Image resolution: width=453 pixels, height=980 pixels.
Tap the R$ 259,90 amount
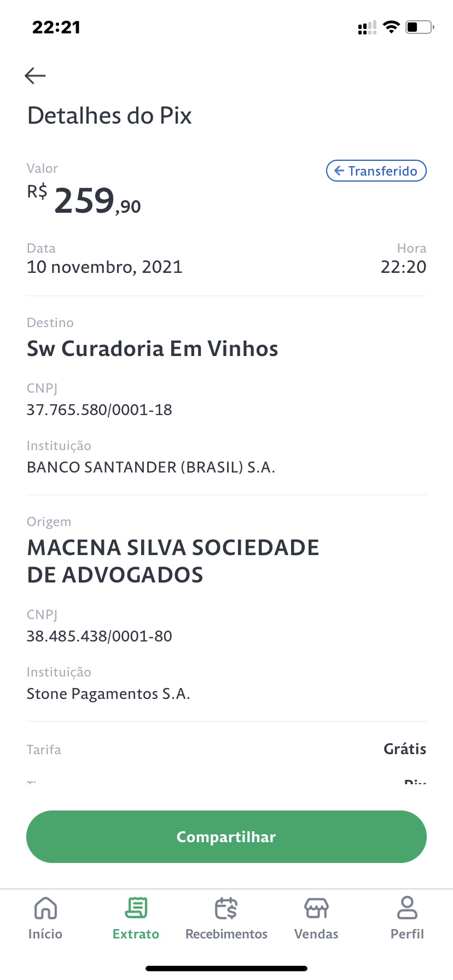(84, 200)
